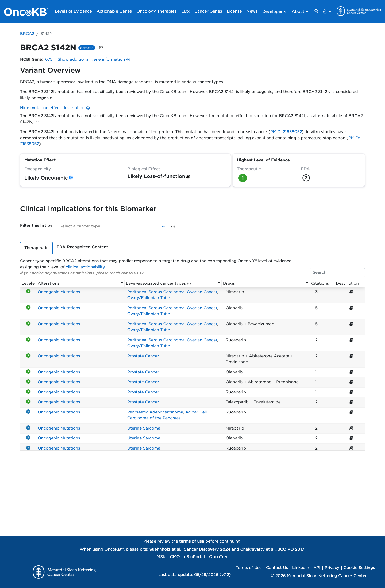Open the OncoTree footer link

coord(219,557)
